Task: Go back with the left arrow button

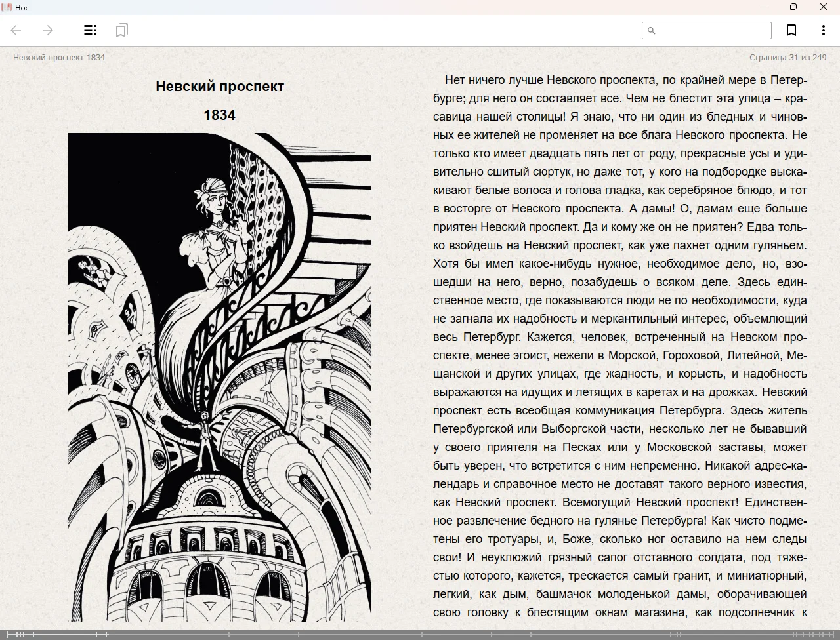Action: pyautogui.click(x=16, y=30)
